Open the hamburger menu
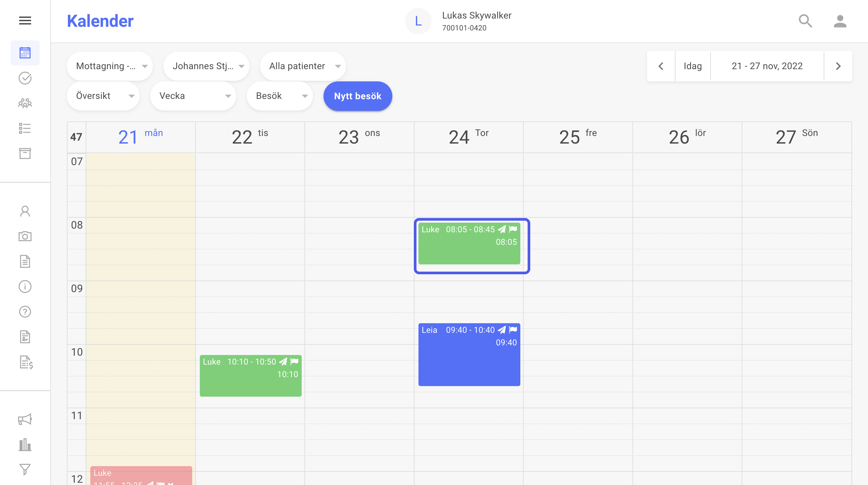Viewport: 868px width, 485px height. pos(25,21)
